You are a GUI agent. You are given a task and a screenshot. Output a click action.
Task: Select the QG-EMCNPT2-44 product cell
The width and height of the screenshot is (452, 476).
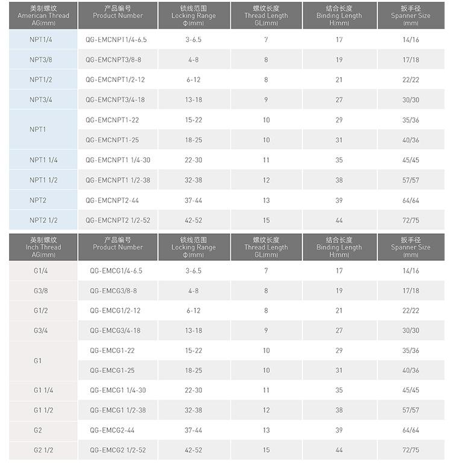[x=118, y=200]
